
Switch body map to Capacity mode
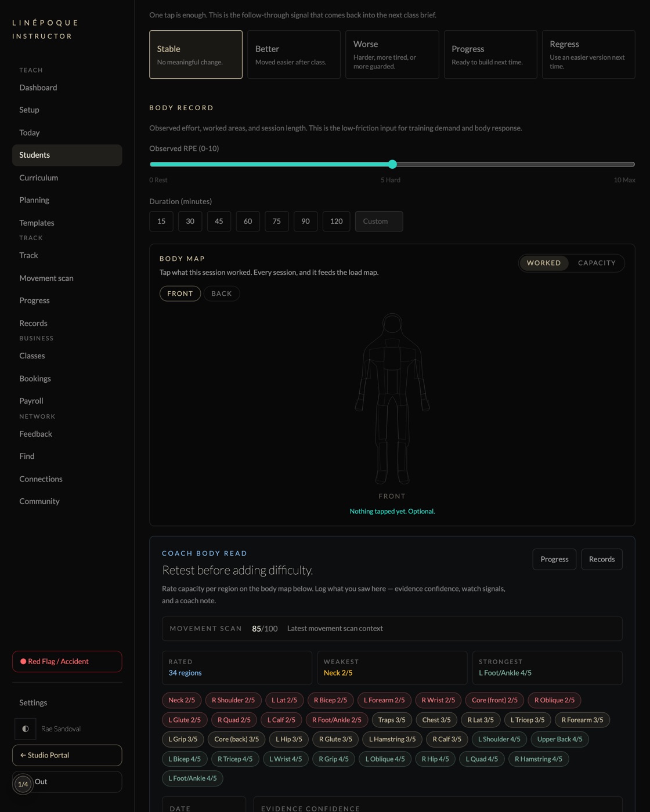click(x=597, y=263)
